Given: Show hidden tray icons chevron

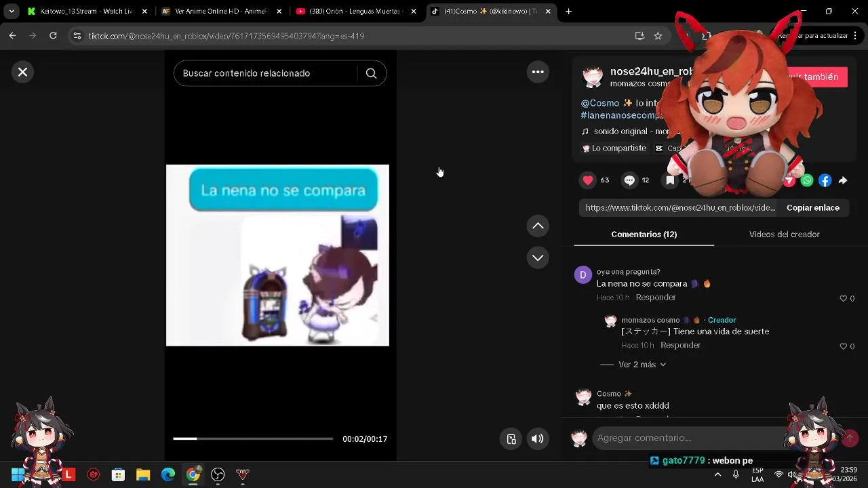Looking at the screenshot, I should (717, 475).
